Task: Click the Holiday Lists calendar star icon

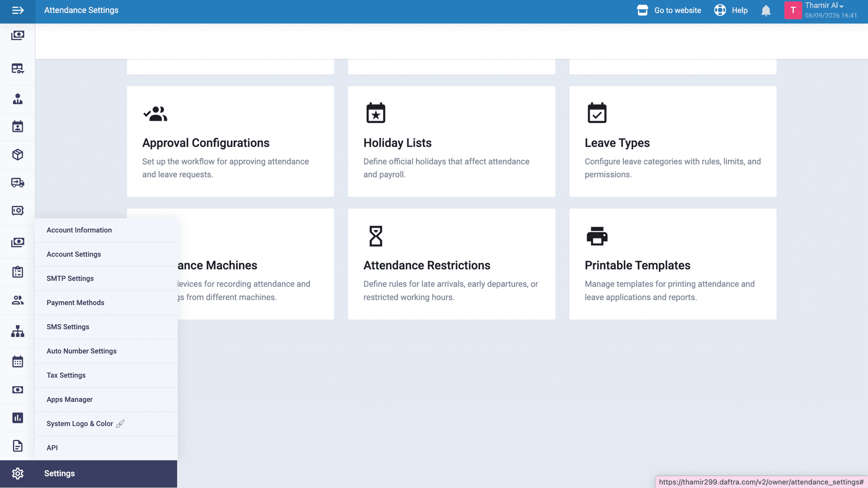Action: pyautogui.click(x=376, y=113)
